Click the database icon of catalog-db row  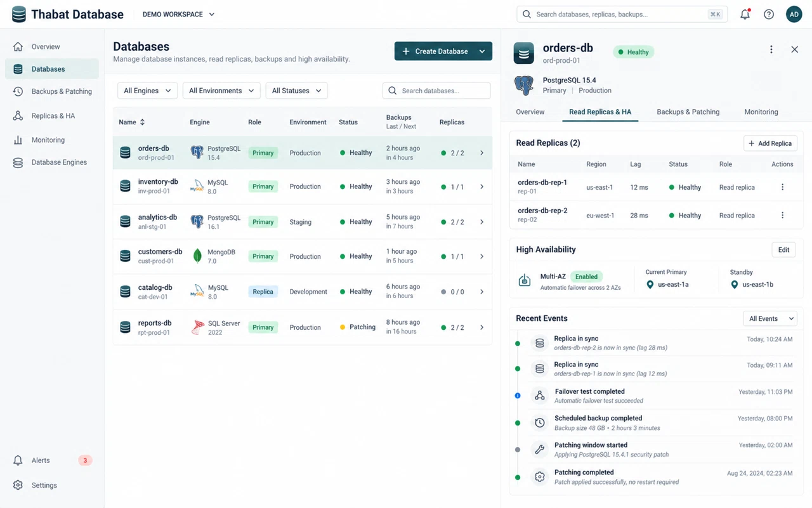125,292
